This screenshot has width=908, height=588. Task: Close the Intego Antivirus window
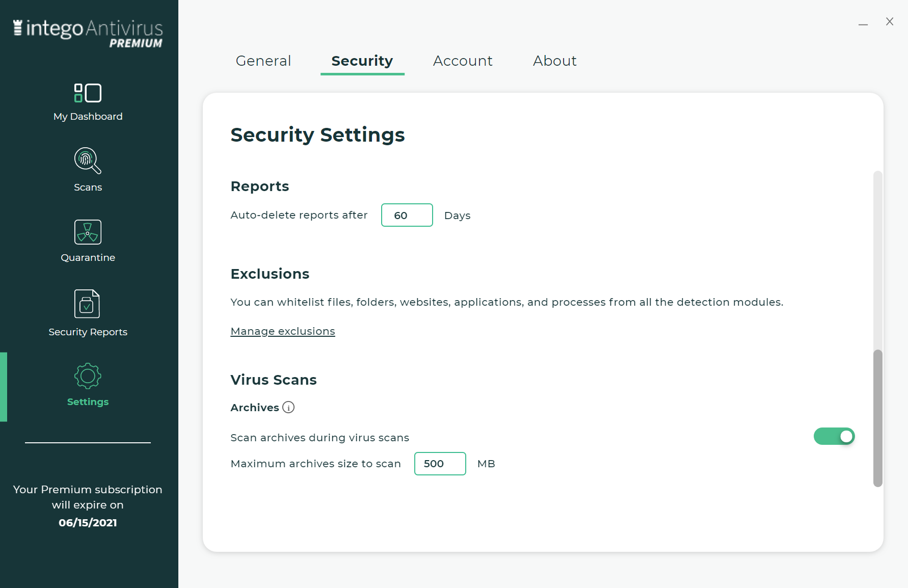[x=890, y=21]
